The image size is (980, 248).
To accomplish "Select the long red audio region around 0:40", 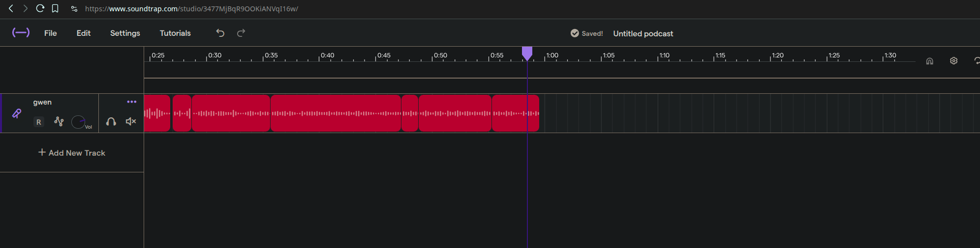I will point(336,113).
